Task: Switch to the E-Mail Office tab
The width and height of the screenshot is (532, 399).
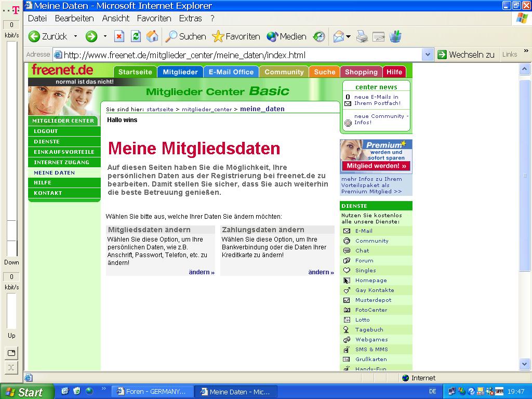Action: (231, 72)
